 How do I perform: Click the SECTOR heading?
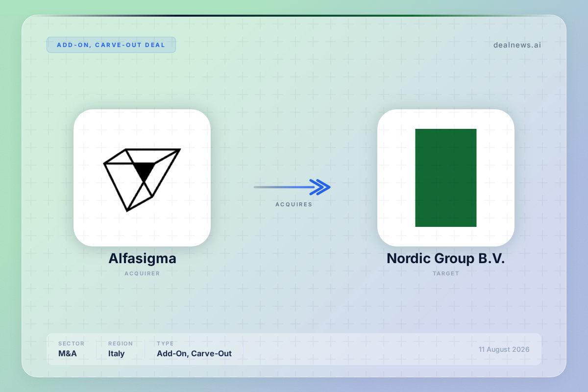pos(71,343)
